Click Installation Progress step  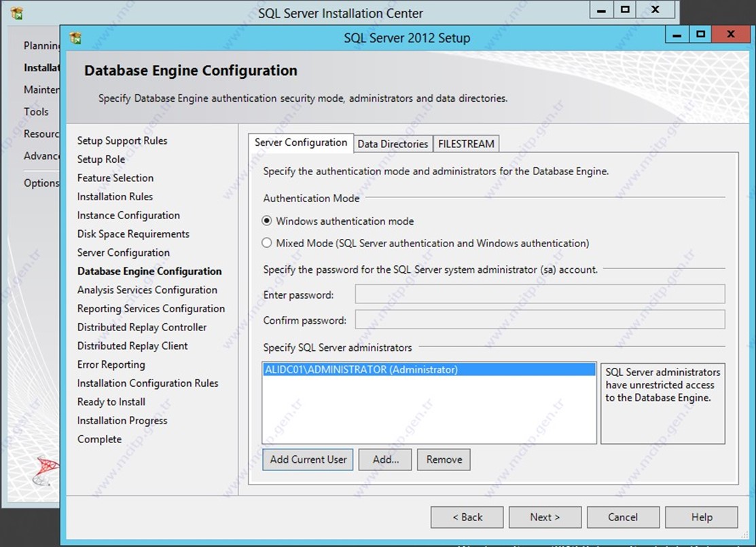(122, 421)
